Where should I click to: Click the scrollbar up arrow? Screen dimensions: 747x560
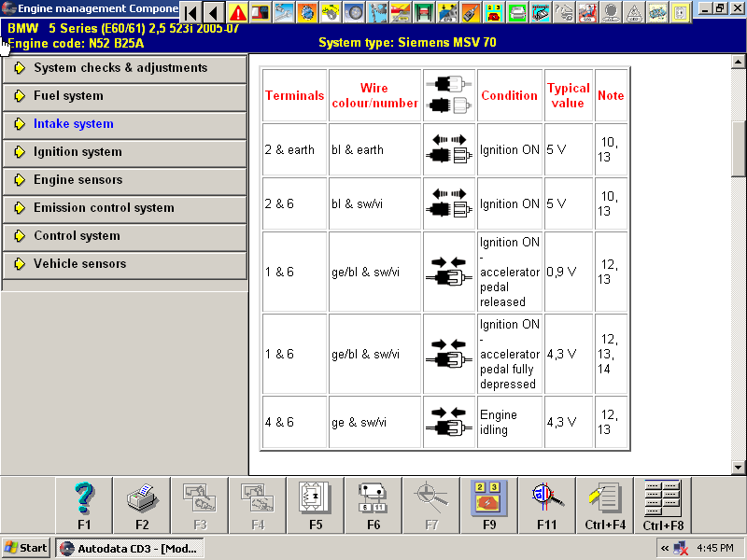coord(738,62)
